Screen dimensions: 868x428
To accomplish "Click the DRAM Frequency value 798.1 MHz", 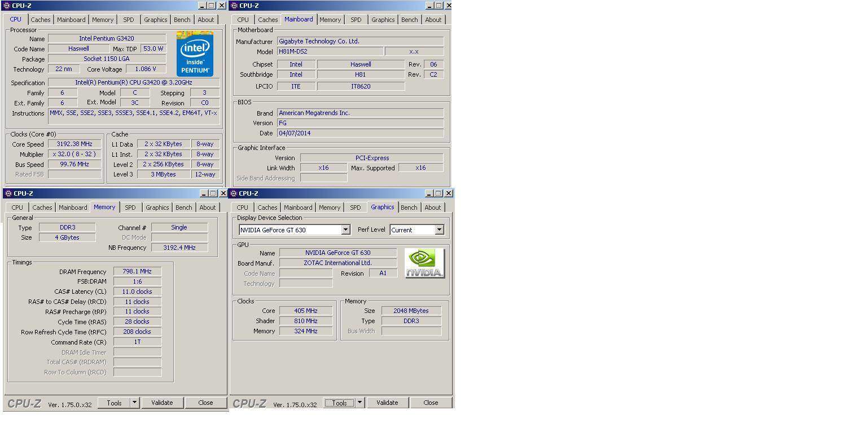I will point(137,271).
